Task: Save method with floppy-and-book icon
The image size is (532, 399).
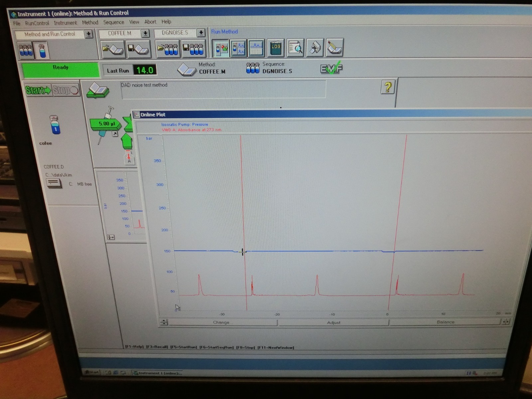Action: pos(138,49)
